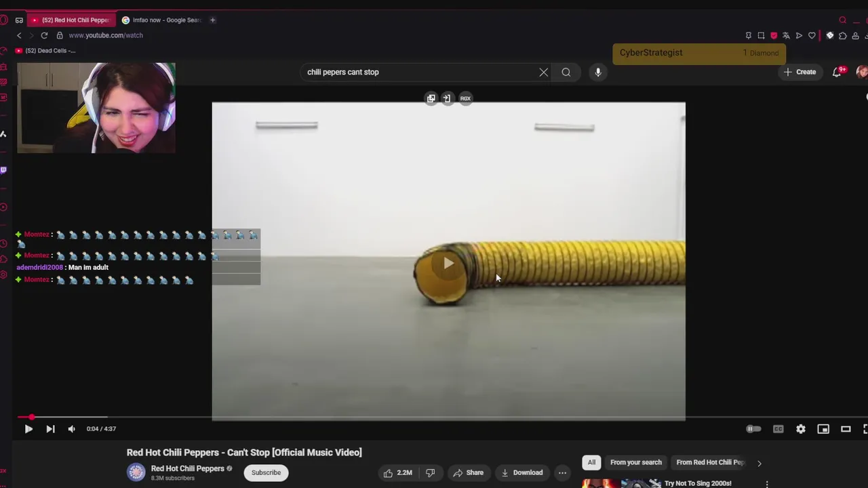Viewport: 868px width, 488px height.
Task: Reload the page
Action: 44,35
